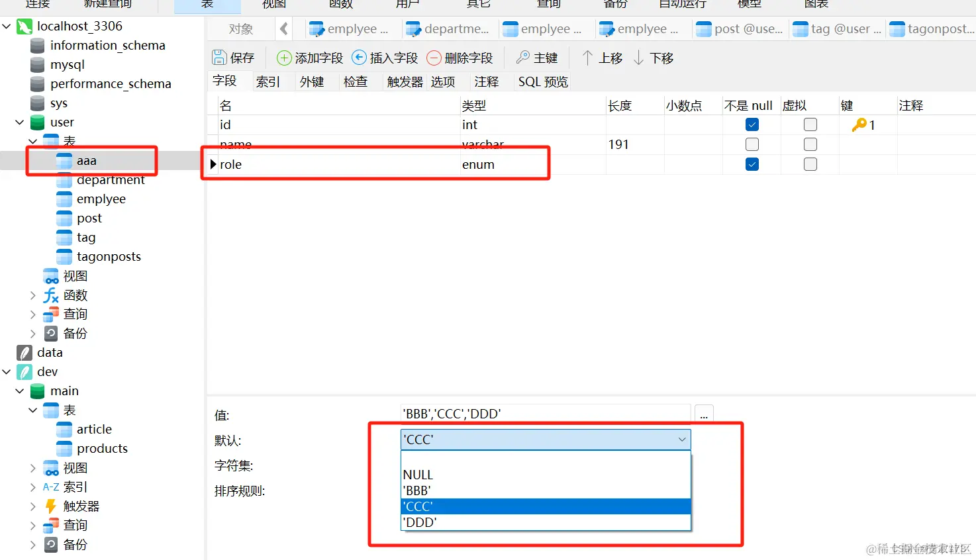Expand the functions node under user
The image size is (976, 560).
(x=33, y=295)
